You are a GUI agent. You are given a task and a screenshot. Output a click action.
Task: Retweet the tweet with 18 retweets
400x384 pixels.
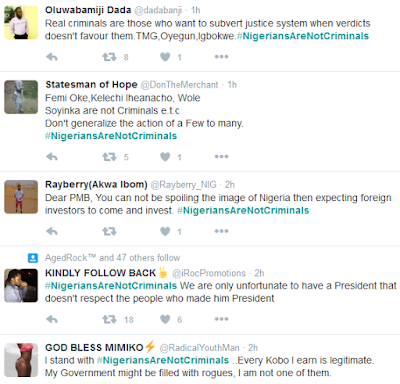(x=109, y=319)
